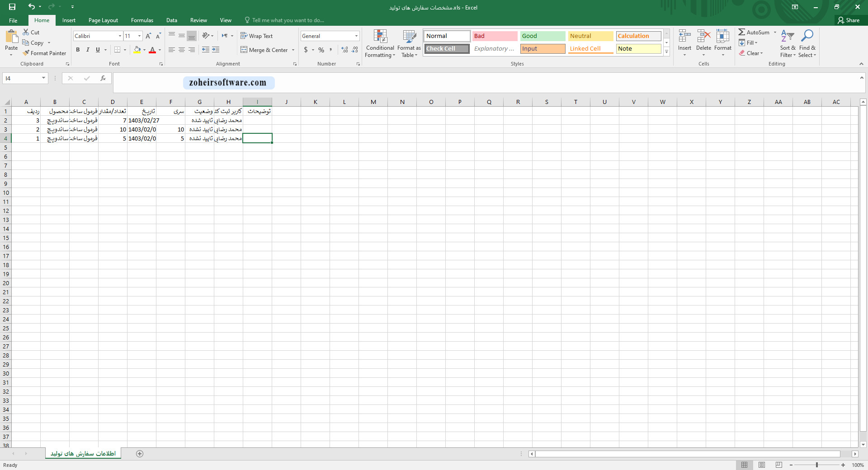
Task: Apply red Font Color A
Action: 152,50
